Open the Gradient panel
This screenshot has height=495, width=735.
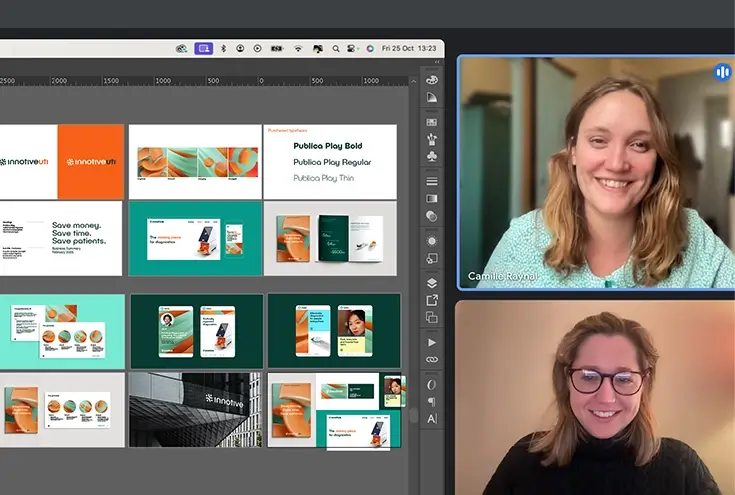432,198
